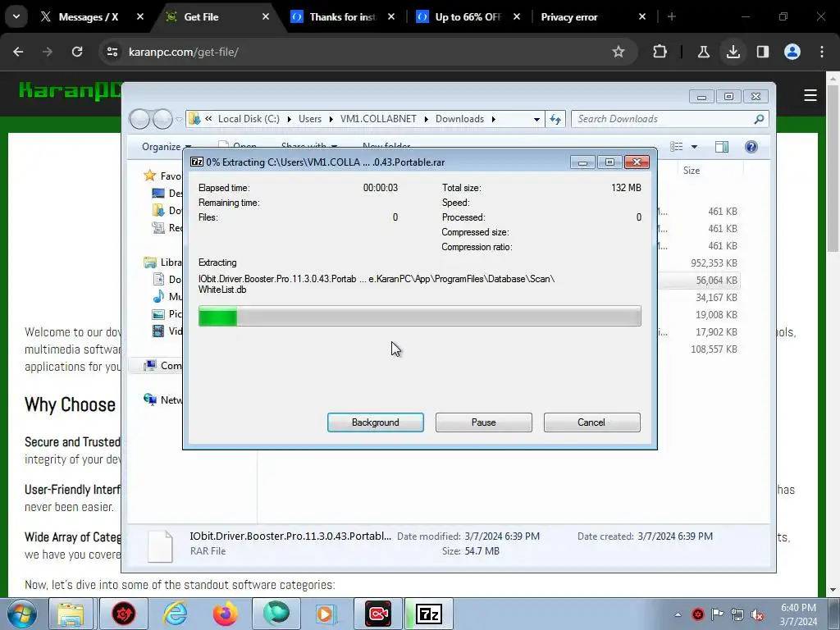Send extraction to Background
Viewport: 840px width, 630px height.
point(375,422)
